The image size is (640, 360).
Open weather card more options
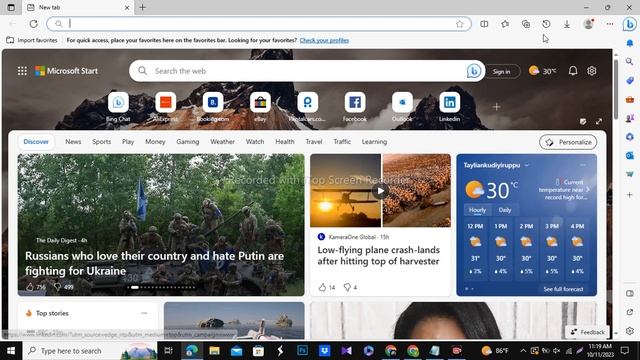coord(583,165)
